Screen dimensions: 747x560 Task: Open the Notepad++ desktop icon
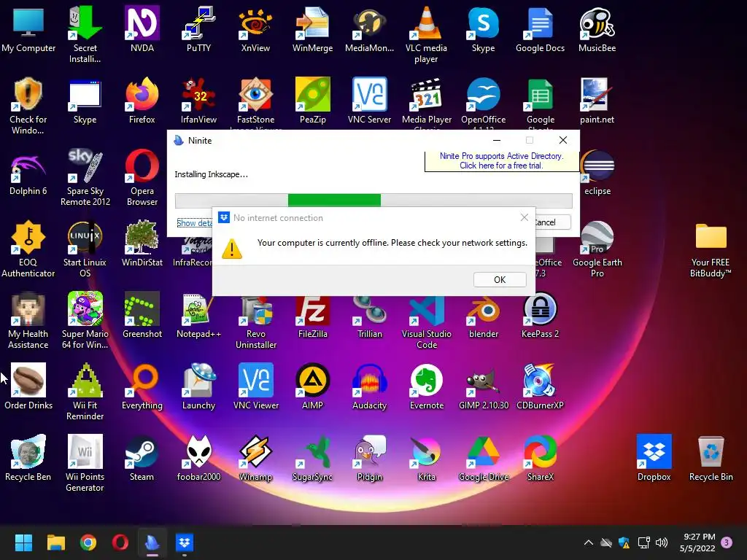click(198, 315)
